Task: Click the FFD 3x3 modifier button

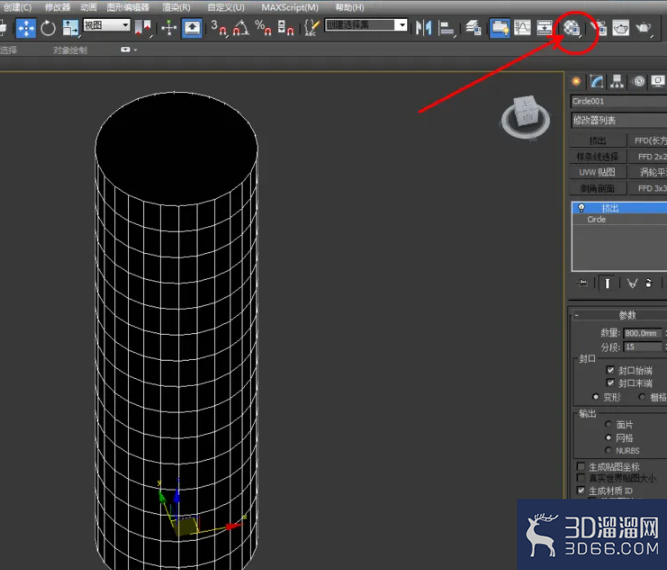Action: [647, 188]
